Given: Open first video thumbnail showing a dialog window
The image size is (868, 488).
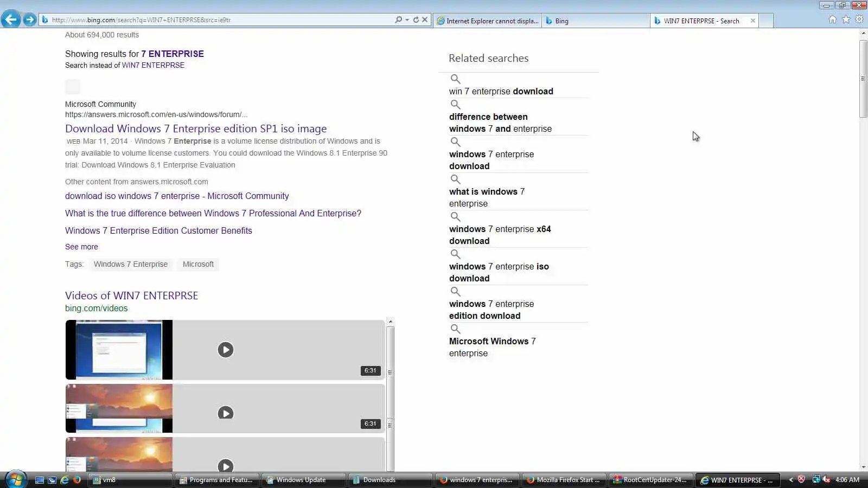Looking at the screenshot, I should [119, 350].
